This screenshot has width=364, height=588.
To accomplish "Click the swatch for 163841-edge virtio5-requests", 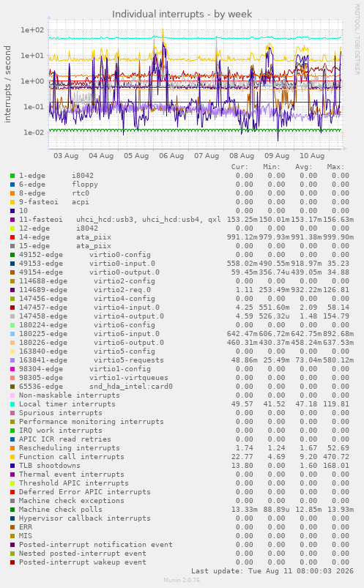I will tap(12, 360).
